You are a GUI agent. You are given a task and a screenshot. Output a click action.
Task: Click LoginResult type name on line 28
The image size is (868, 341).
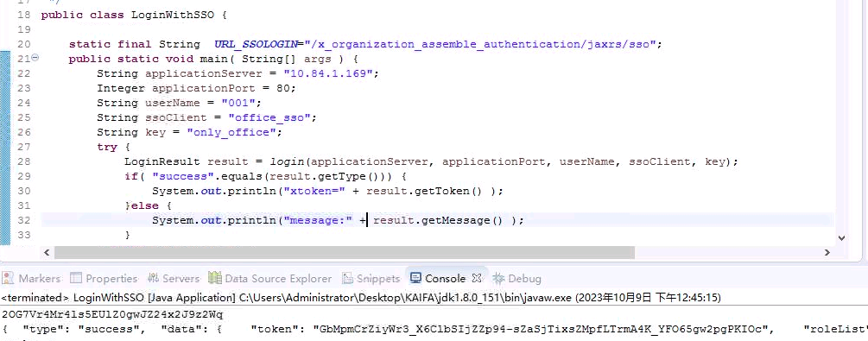(x=162, y=161)
